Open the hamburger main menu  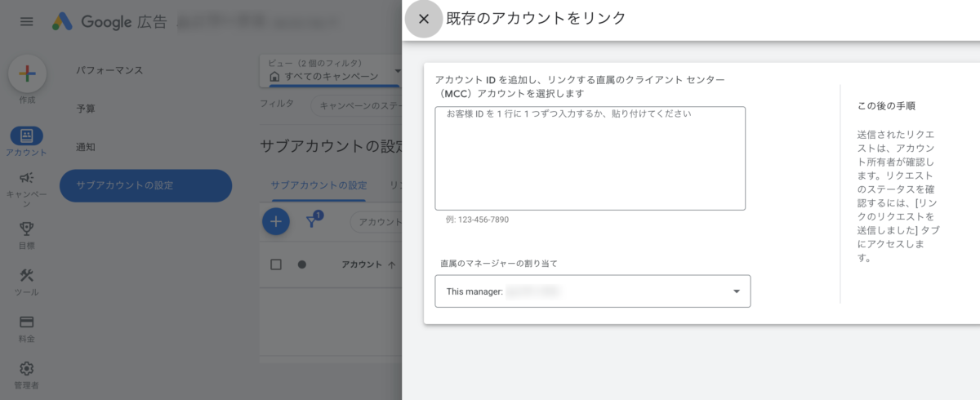(x=27, y=21)
